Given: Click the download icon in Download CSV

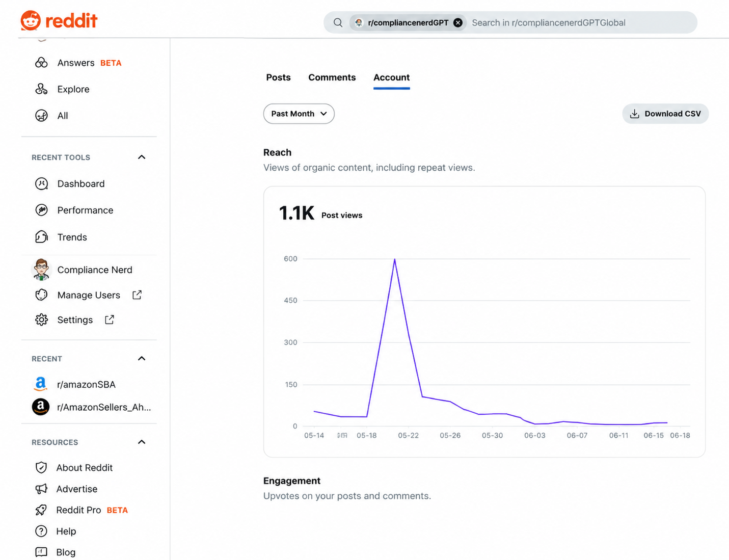Looking at the screenshot, I should point(634,114).
